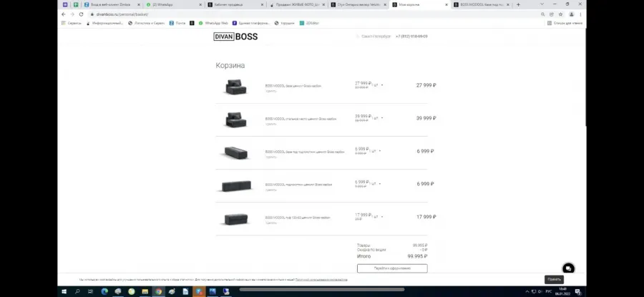Open the Windows Start menu

click(64, 292)
